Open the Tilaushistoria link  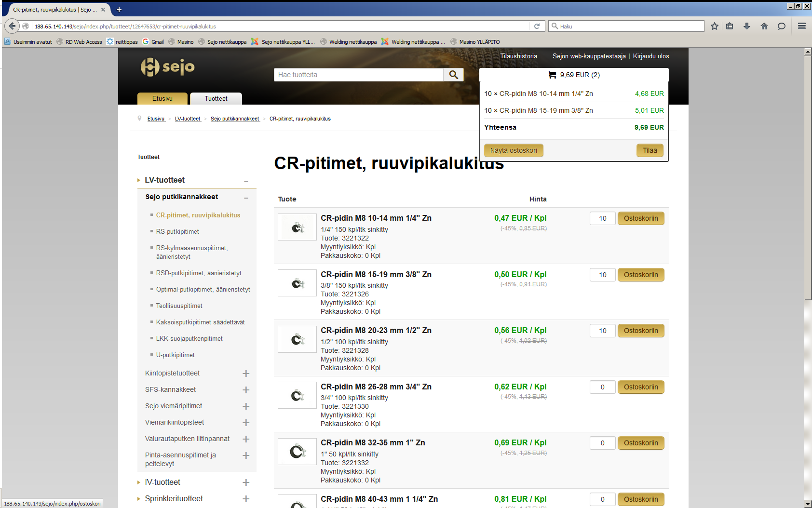[x=518, y=56]
